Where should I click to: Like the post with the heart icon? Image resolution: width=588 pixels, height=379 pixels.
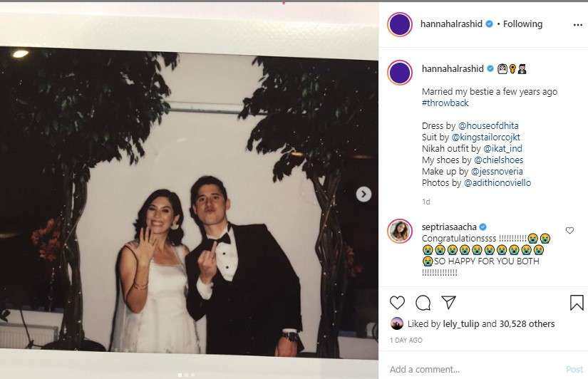[x=398, y=303]
